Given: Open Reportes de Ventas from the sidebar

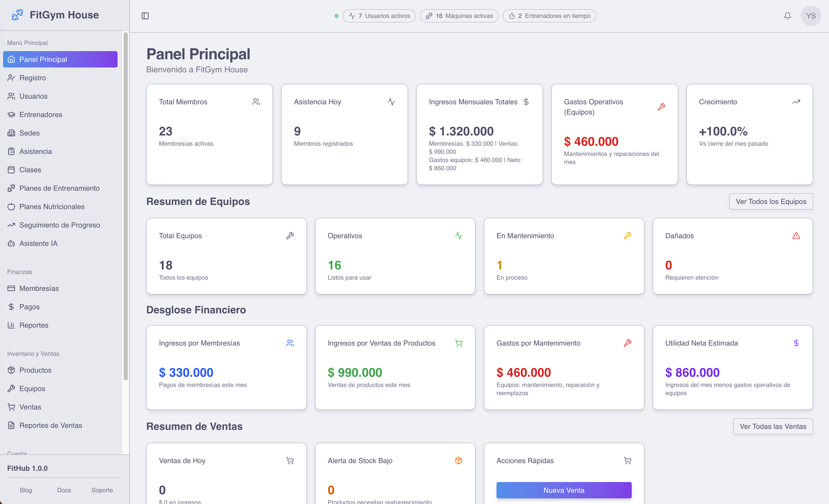Looking at the screenshot, I should [51, 425].
